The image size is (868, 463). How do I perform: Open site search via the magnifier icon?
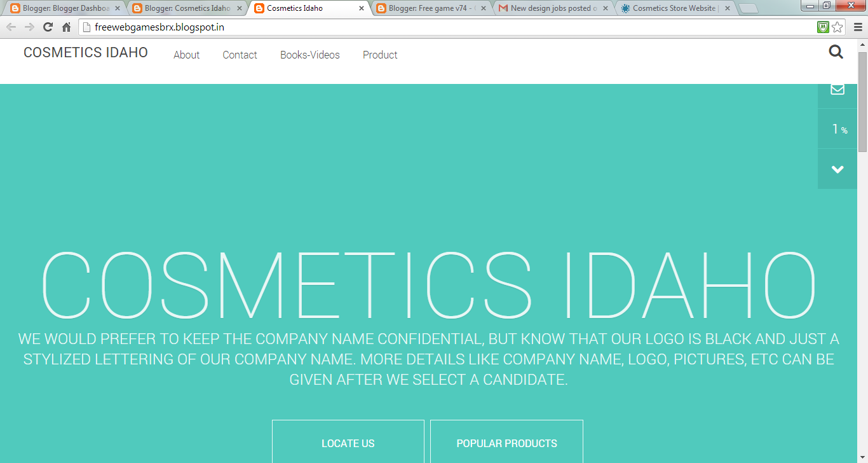835,52
